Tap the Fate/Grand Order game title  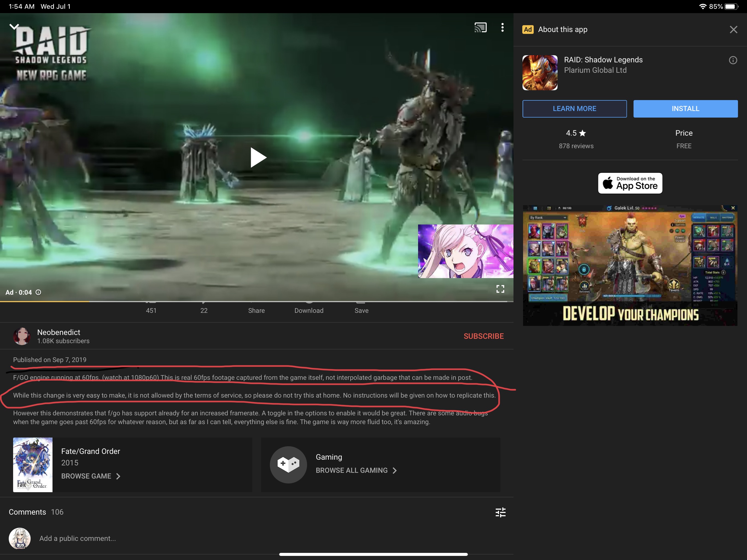click(91, 451)
